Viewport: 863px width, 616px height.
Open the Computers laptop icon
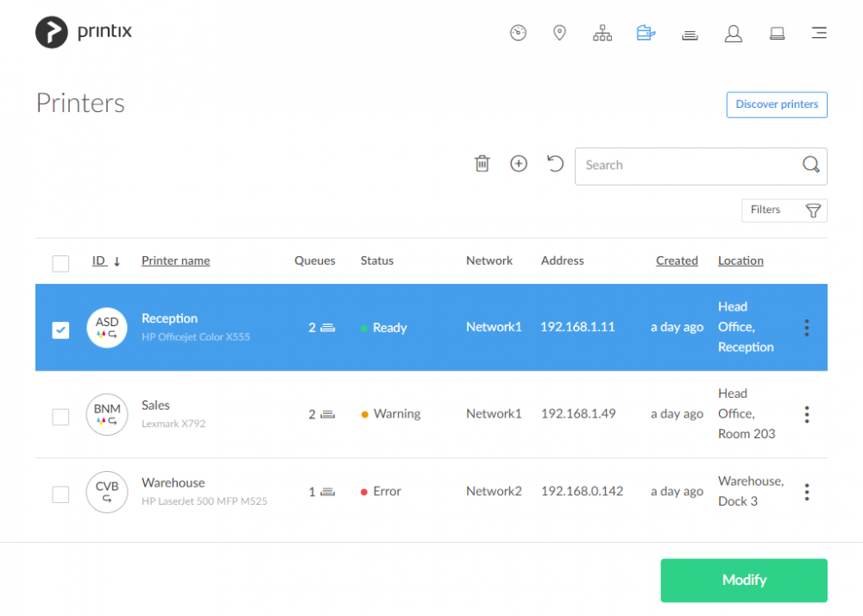coord(776,33)
